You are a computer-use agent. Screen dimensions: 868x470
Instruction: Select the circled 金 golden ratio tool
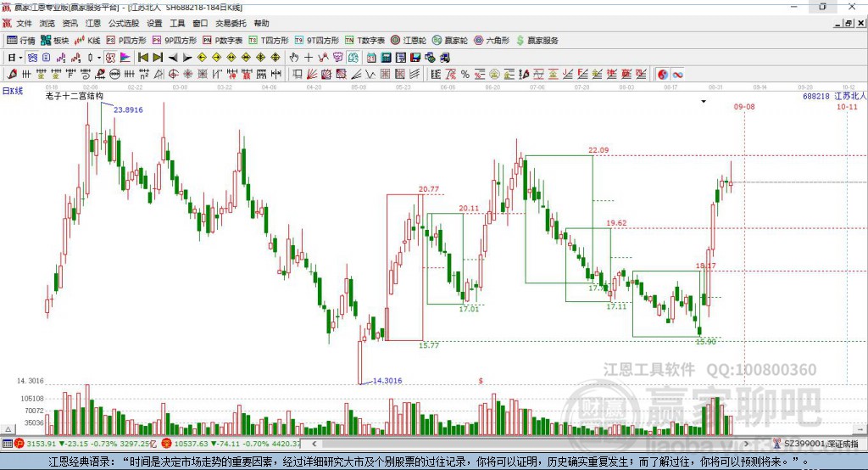[x=494, y=75]
